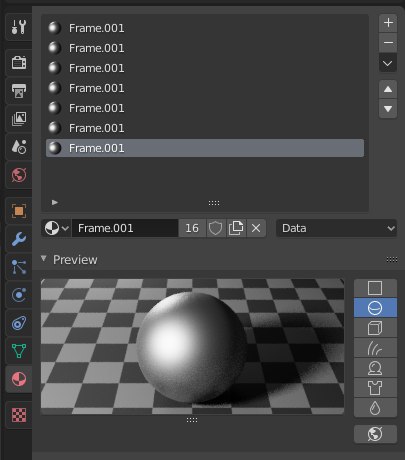The width and height of the screenshot is (405, 460).
Task: Click the material preview render thumbnail
Action: pos(192,347)
